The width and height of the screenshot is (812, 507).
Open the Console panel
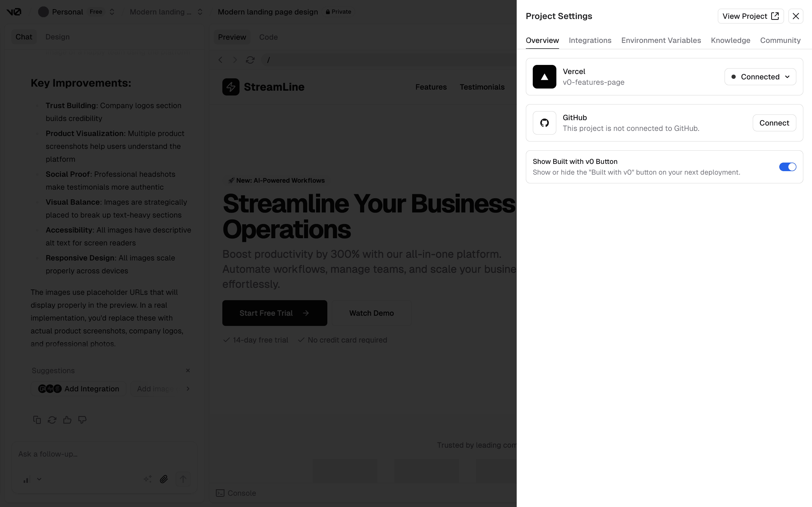tap(236, 493)
